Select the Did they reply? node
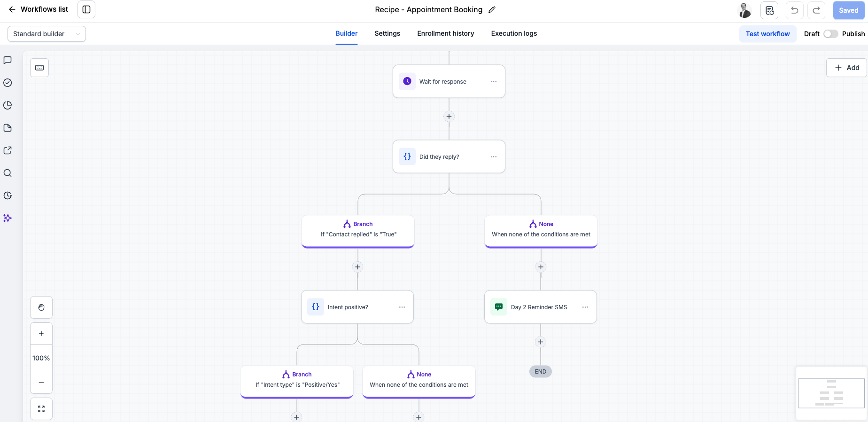Viewport: 868px width, 422px height. click(x=449, y=156)
